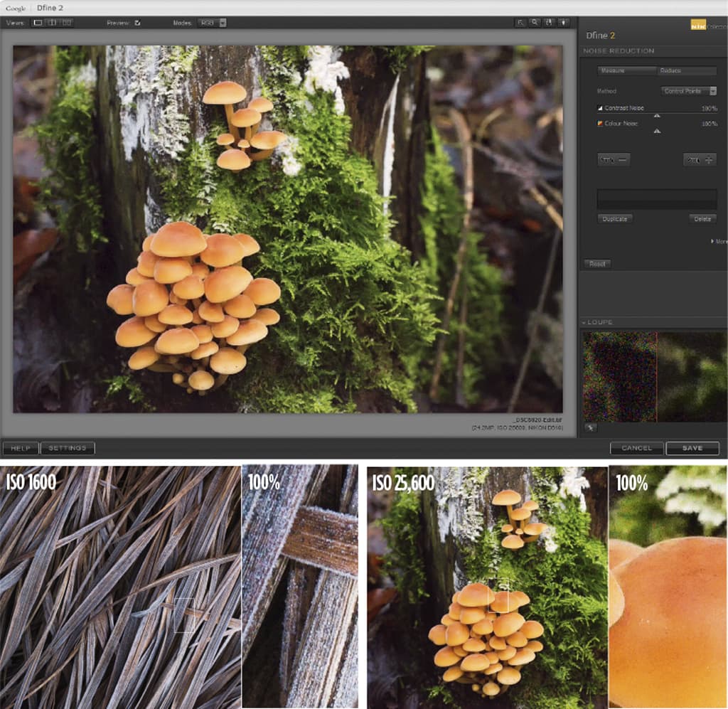728x709 pixels.
Task: Adjust the Colour Noise slider handle
Action: (x=657, y=132)
